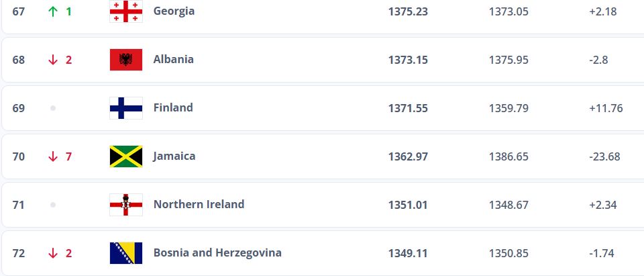Click the Albania flag icon
Image resolution: width=644 pixels, height=276 pixels.
[126, 60]
